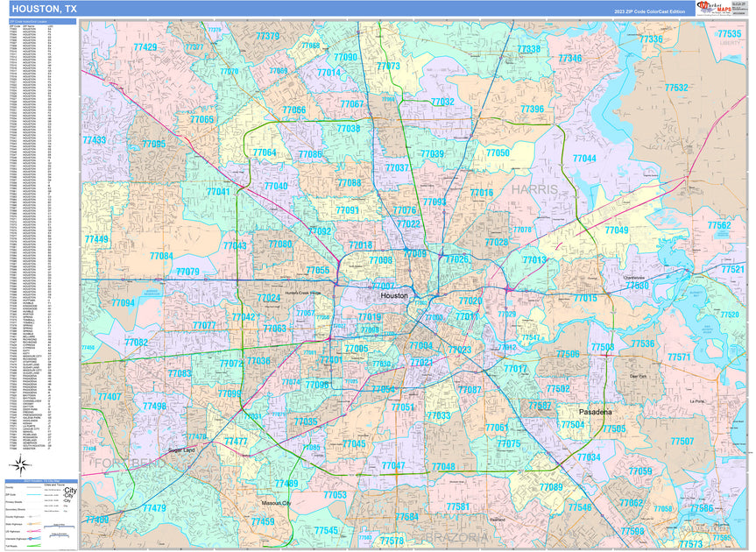The width and height of the screenshot is (756, 552).
Task: Click the compass rose icon
Action: click(x=20, y=464)
